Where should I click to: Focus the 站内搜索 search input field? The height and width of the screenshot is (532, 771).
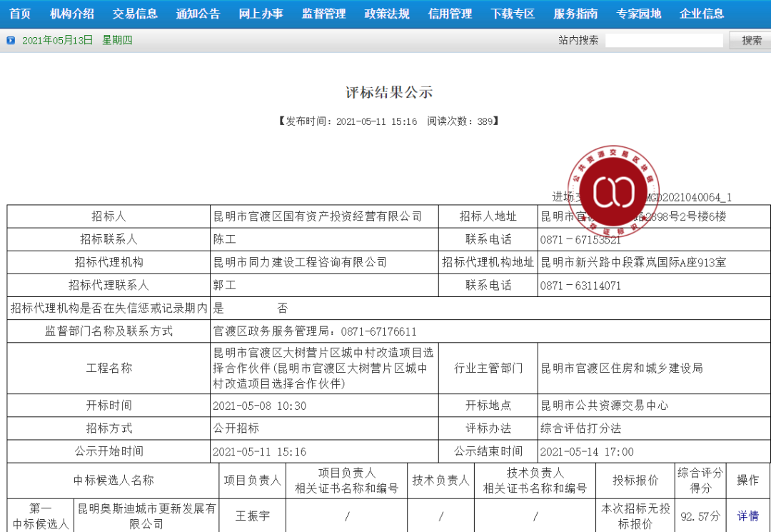[665, 40]
